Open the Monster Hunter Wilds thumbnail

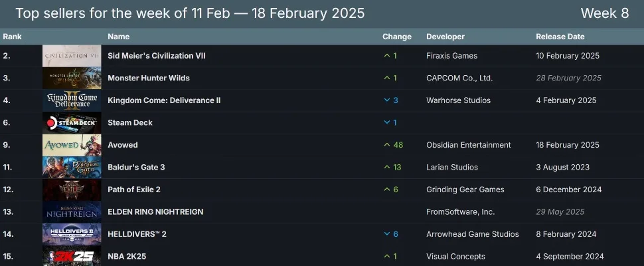point(72,78)
